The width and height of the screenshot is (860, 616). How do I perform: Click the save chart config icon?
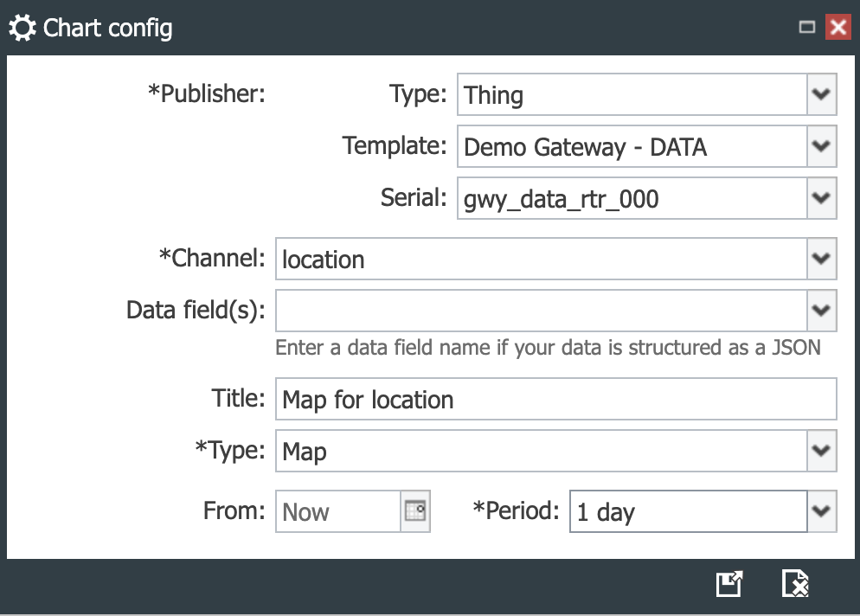[729, 584]
